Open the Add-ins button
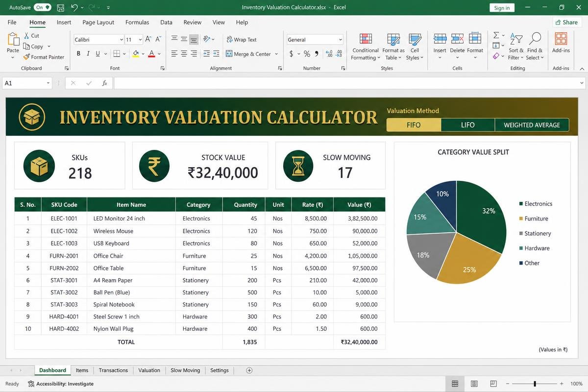The image size is (588, 392). point(561,43)
